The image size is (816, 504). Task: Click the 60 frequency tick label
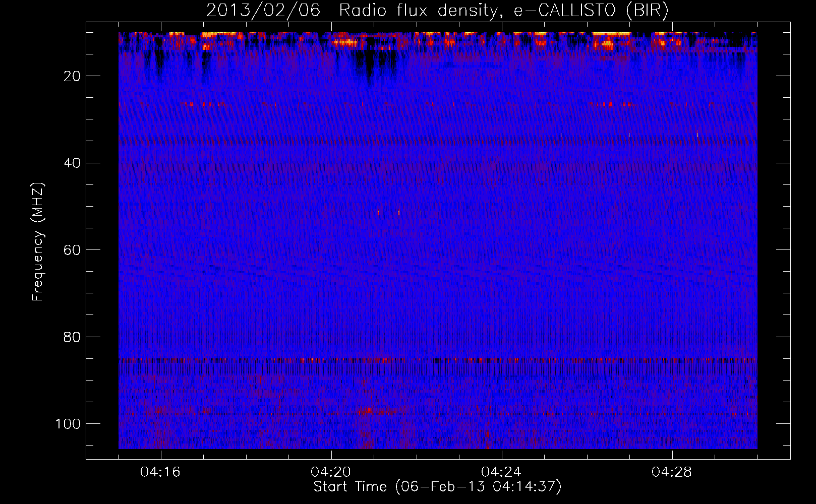72,250
